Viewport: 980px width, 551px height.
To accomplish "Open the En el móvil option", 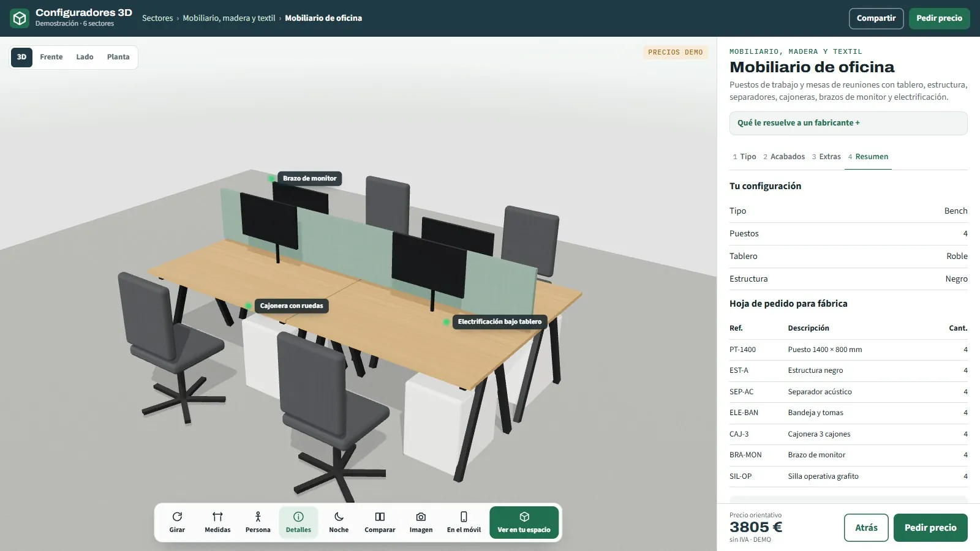I will tap(464, 522).
